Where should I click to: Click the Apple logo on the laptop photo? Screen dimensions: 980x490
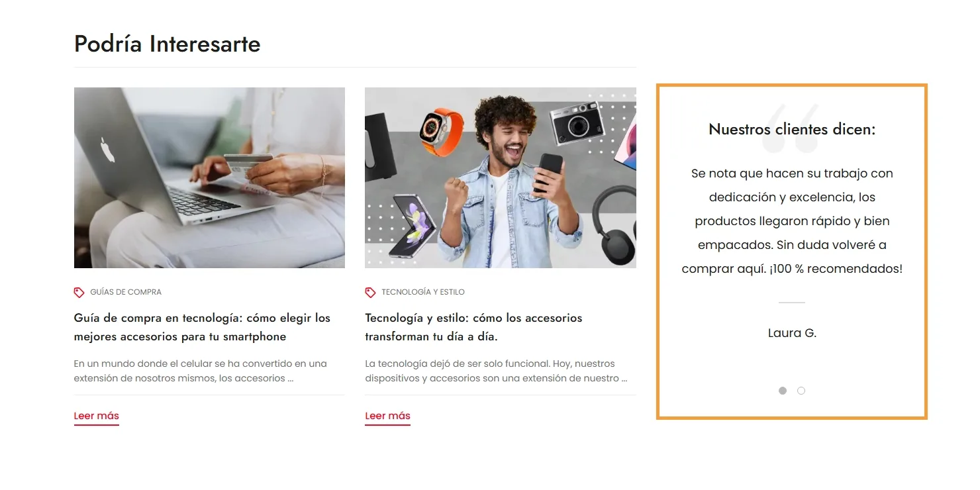click(x=107, y=150)
